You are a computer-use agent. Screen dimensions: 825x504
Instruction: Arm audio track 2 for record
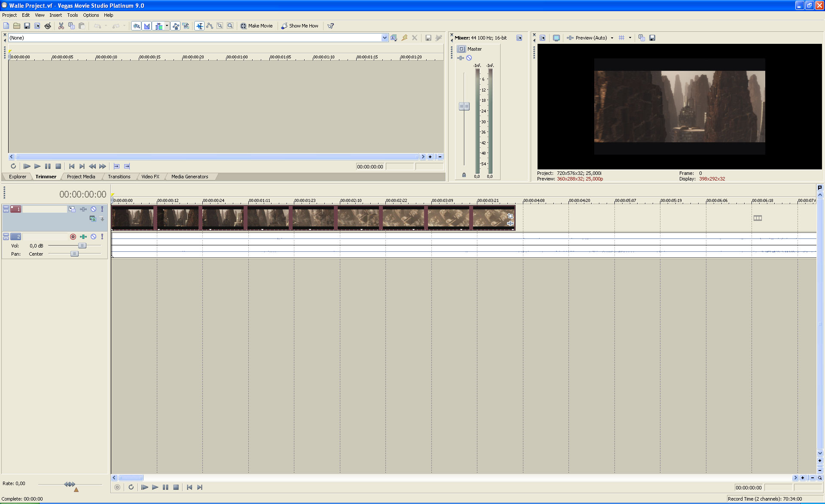(73, 237)
